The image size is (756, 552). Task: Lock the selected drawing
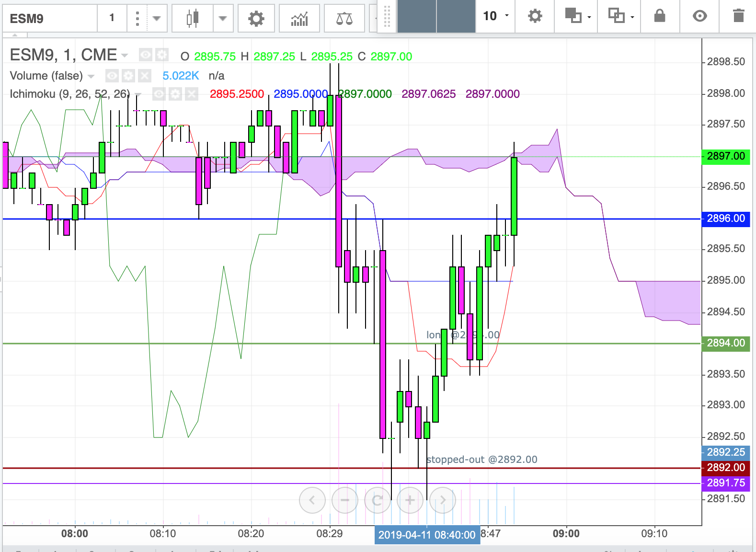660,16
